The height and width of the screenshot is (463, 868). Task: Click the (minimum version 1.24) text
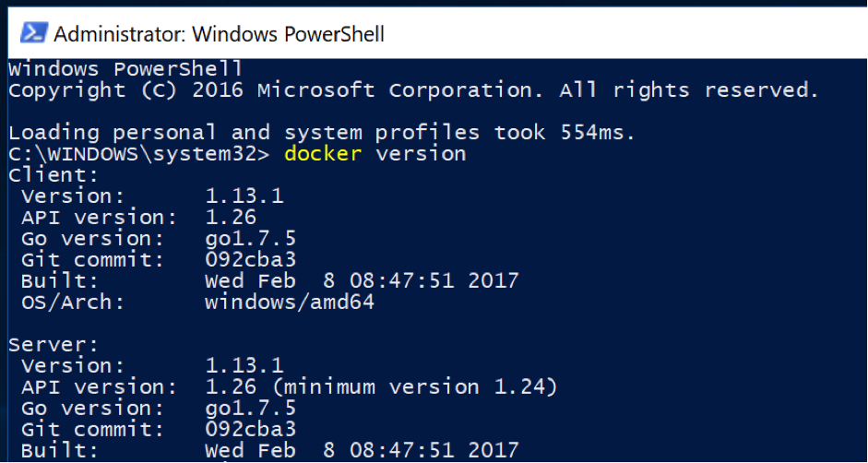click(413, 386)
